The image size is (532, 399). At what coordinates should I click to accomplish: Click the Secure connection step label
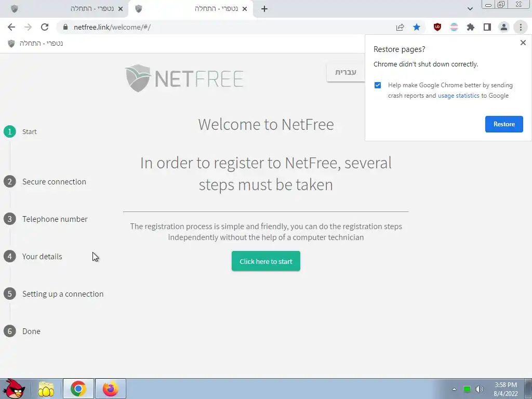coord(54,182)
